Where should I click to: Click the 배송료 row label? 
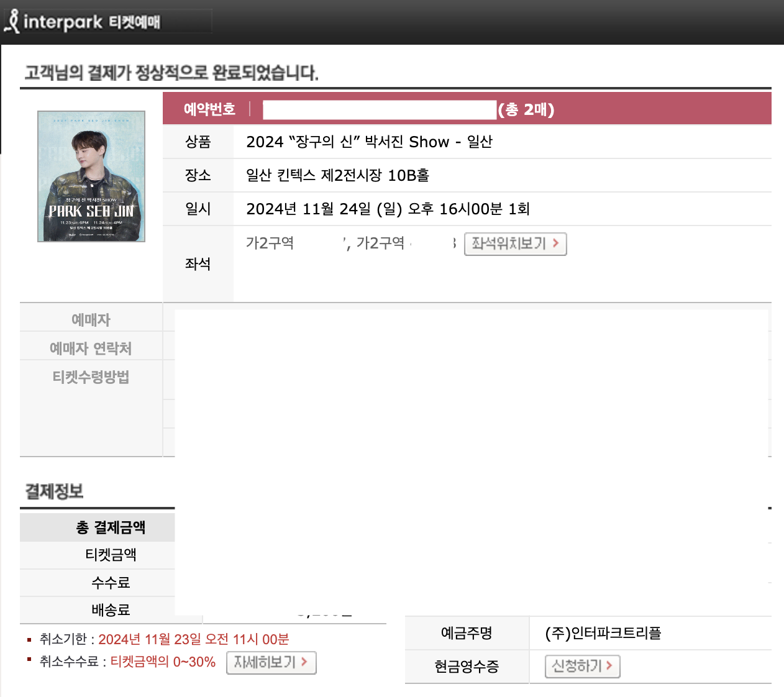(x=111, y=610)
